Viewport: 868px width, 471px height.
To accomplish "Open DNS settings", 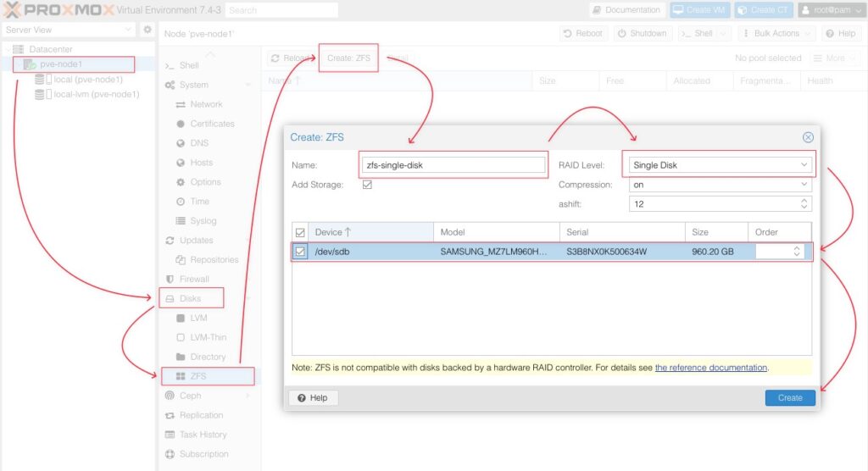I will coord(199,143).
